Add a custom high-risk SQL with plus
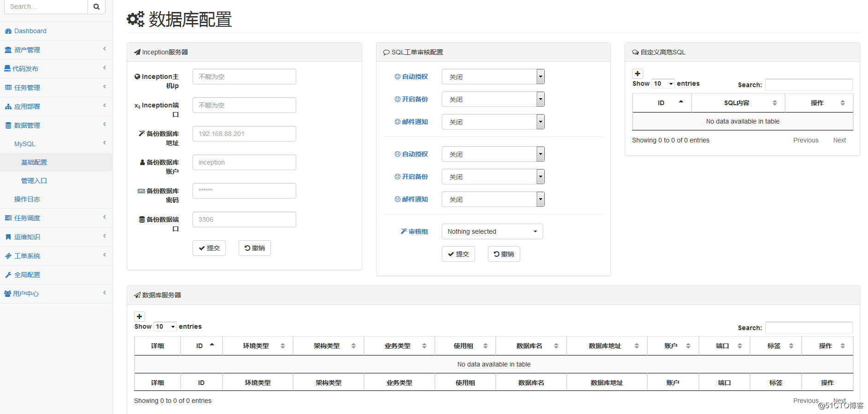This screenshot has width=868, height=414. click(638, 74)
